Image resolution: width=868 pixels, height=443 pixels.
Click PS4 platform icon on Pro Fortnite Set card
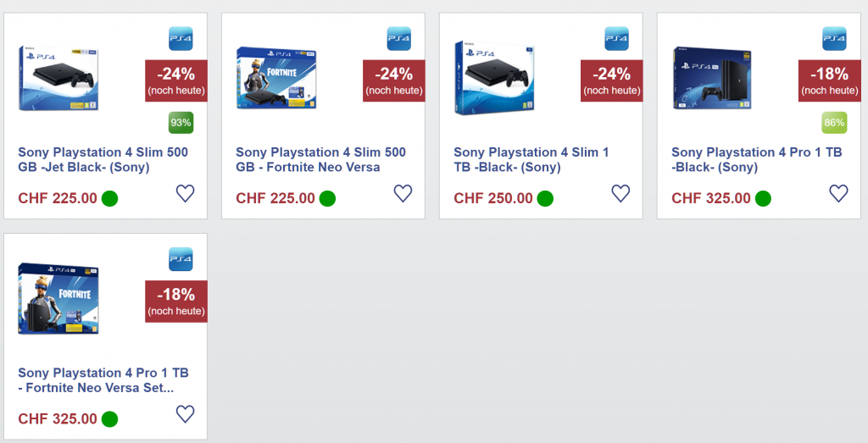(x=181, y=259)
